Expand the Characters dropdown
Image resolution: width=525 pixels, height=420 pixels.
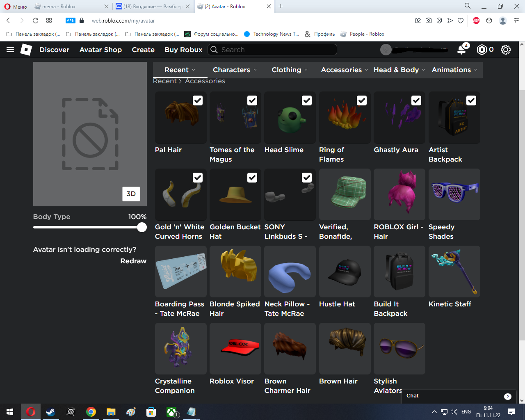click(x=235, y=70)
